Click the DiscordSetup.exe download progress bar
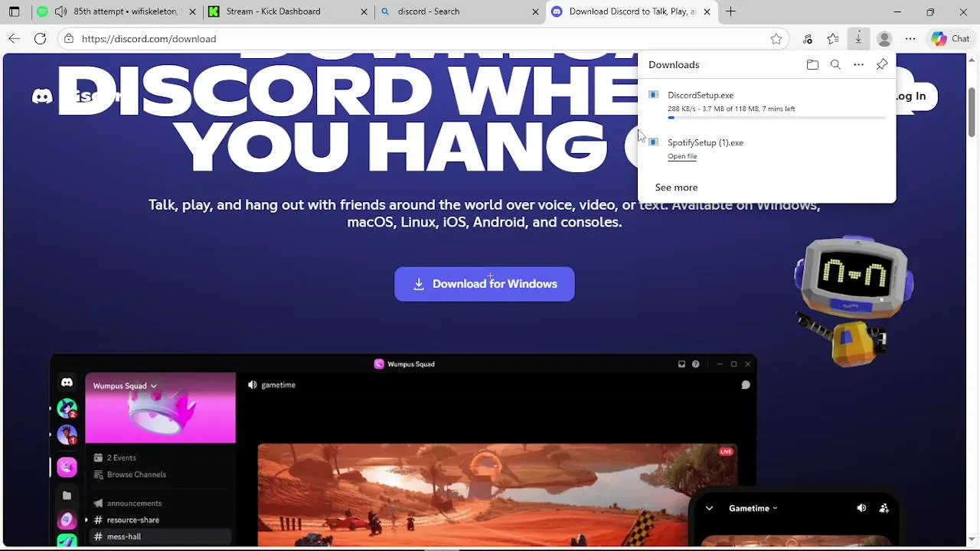980x551 pixels. pyautogui.click(x=777, y=118)
